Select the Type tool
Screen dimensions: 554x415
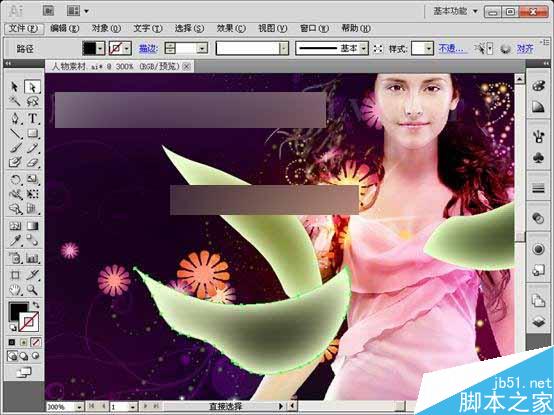coord(32,118)
